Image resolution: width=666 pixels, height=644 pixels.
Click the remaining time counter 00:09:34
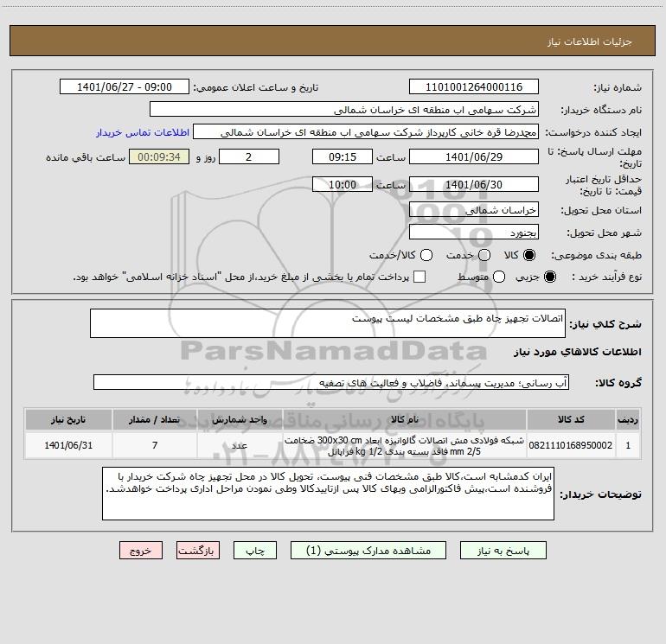point(159,156)
